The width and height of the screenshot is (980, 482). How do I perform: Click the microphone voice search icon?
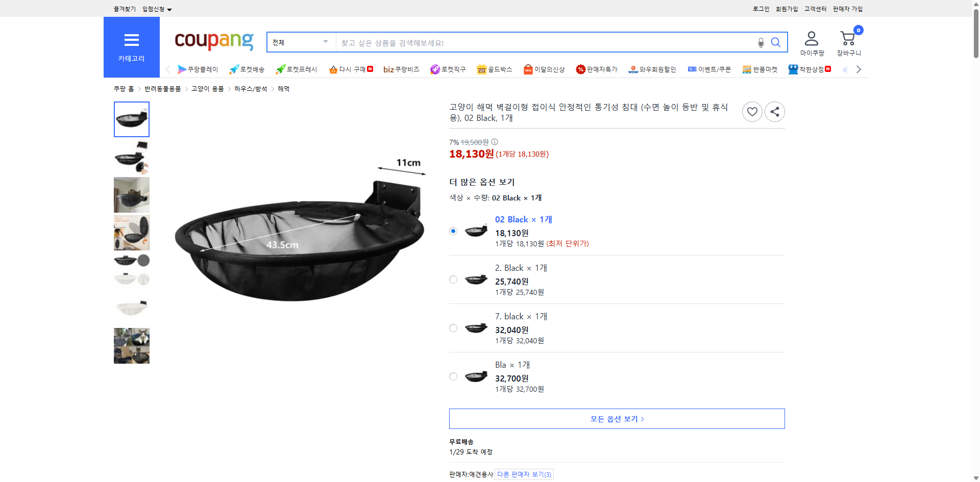(x=760, y=42)
